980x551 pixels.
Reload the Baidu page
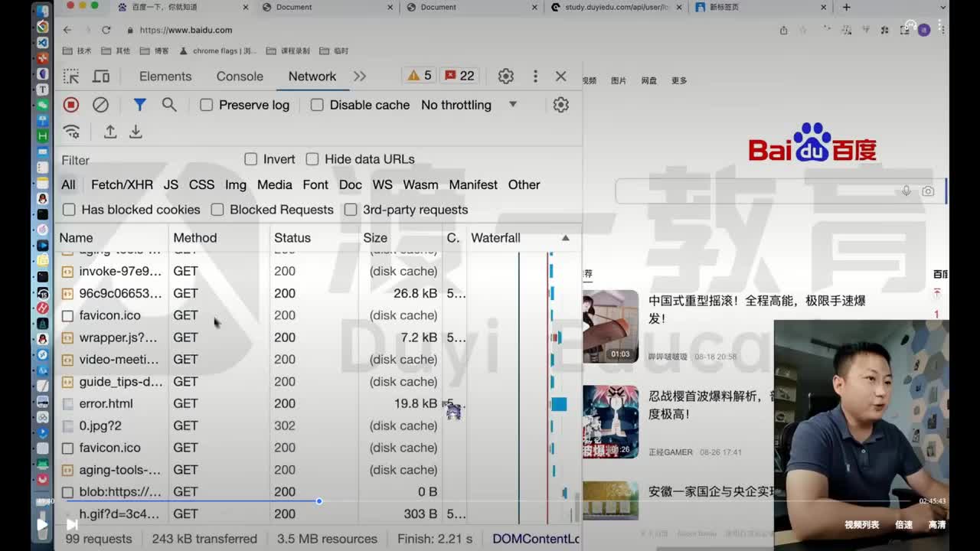tap(106, 30)
